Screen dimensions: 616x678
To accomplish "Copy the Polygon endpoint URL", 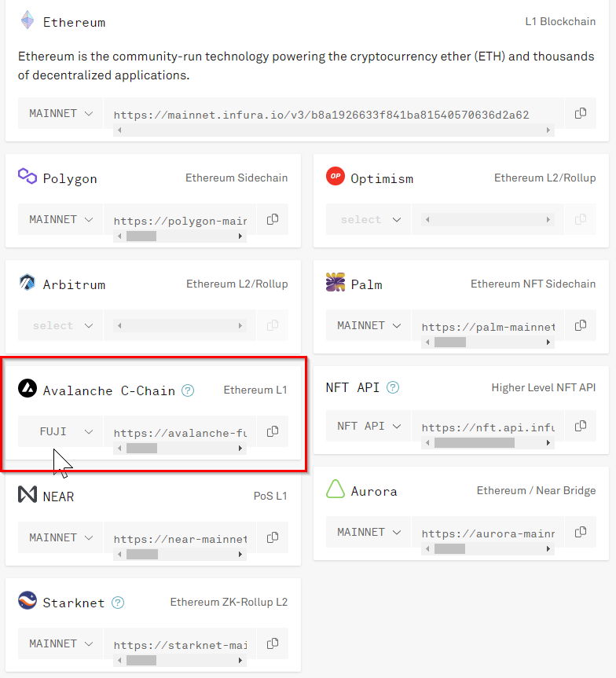I will coord(273,219).
